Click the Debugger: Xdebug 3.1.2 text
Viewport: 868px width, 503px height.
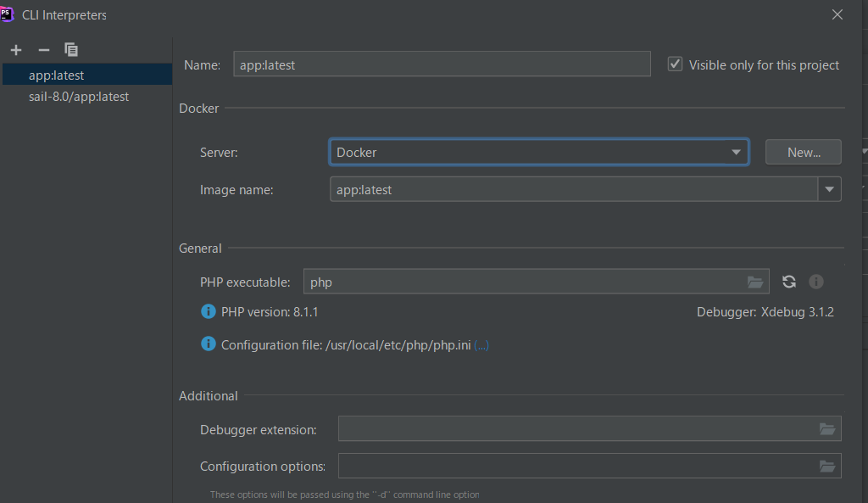(x=765, y=312)
